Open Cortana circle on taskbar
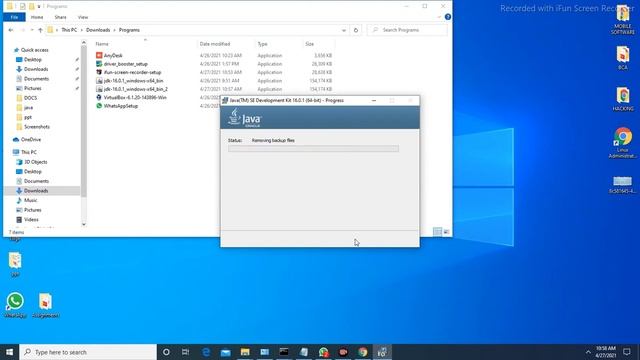The image size is (640, 360). (x=166, y=352)
